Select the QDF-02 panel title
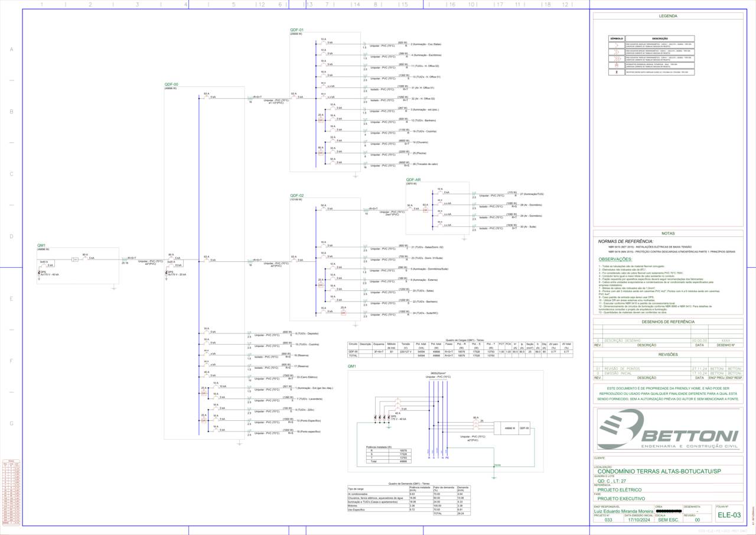Image resolution: width=756 pixels, height=535 pixels. tap(296, 195)
